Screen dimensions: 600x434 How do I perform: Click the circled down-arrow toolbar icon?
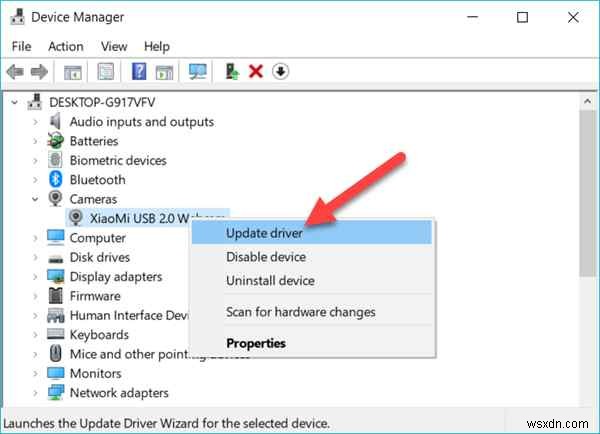pyautogui.click(x=280, y=72)
